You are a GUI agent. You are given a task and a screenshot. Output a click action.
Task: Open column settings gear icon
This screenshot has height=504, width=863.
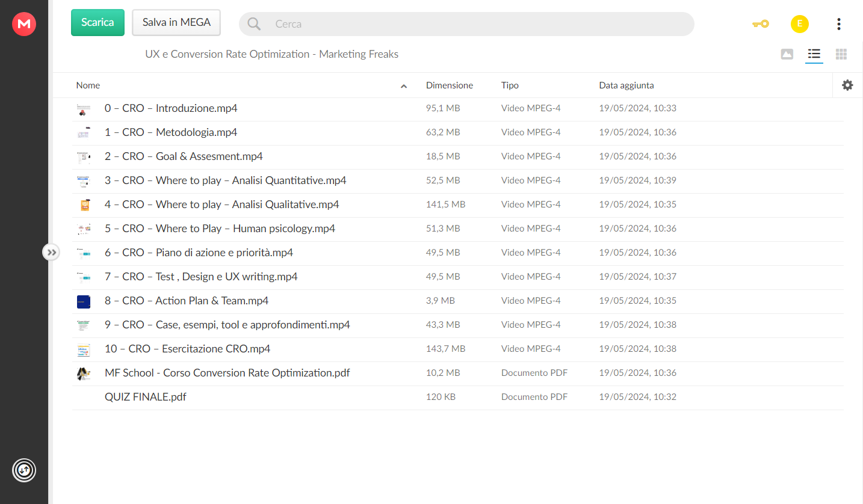847,85
